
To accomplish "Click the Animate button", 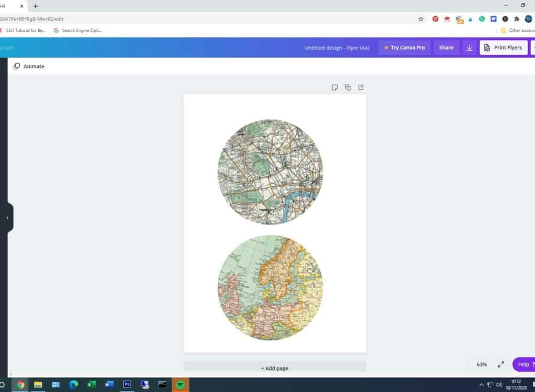I will [29, 66].
